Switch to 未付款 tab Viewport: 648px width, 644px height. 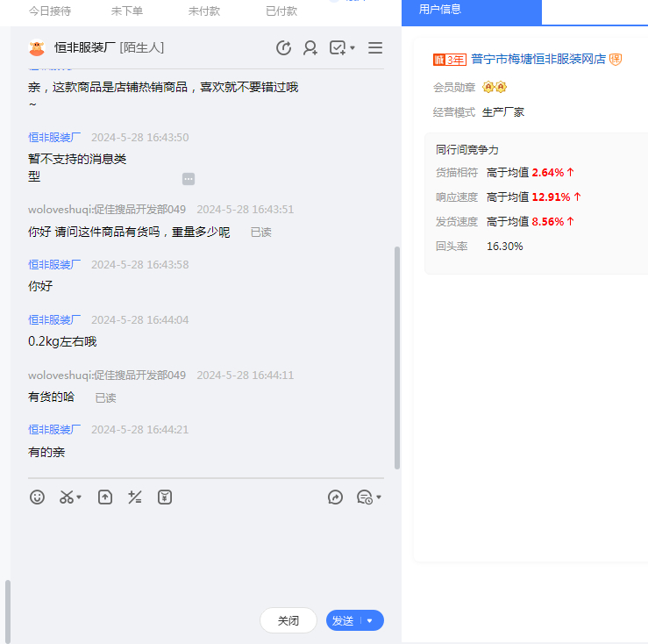tap(204, 11)
